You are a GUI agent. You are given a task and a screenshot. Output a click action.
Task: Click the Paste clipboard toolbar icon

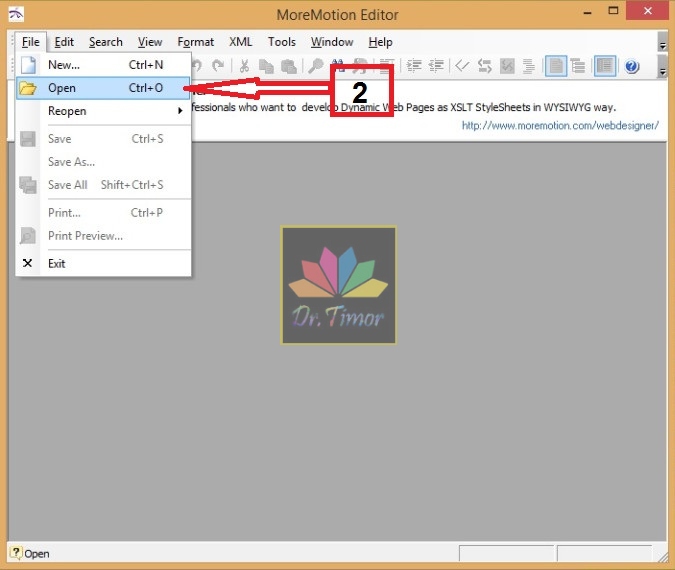(288, 66)
